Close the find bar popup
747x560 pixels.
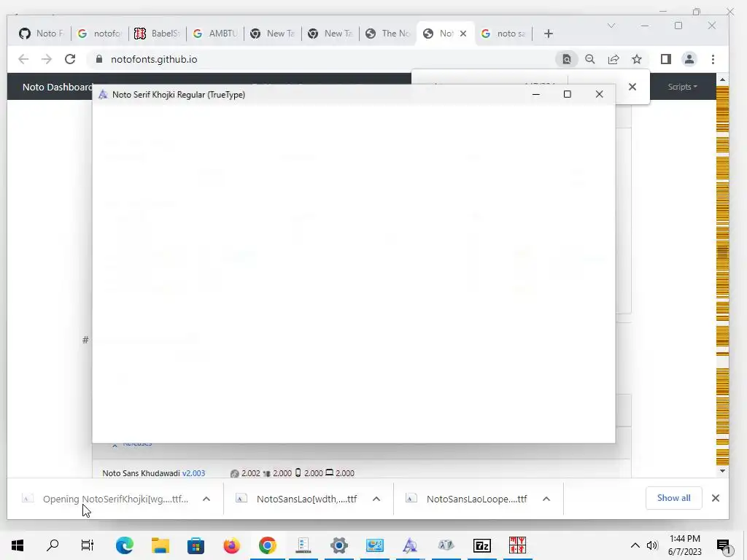[632, 87]
